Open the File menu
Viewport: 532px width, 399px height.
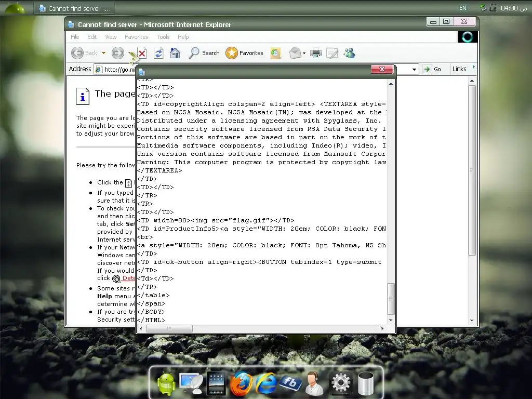point(75,37)
